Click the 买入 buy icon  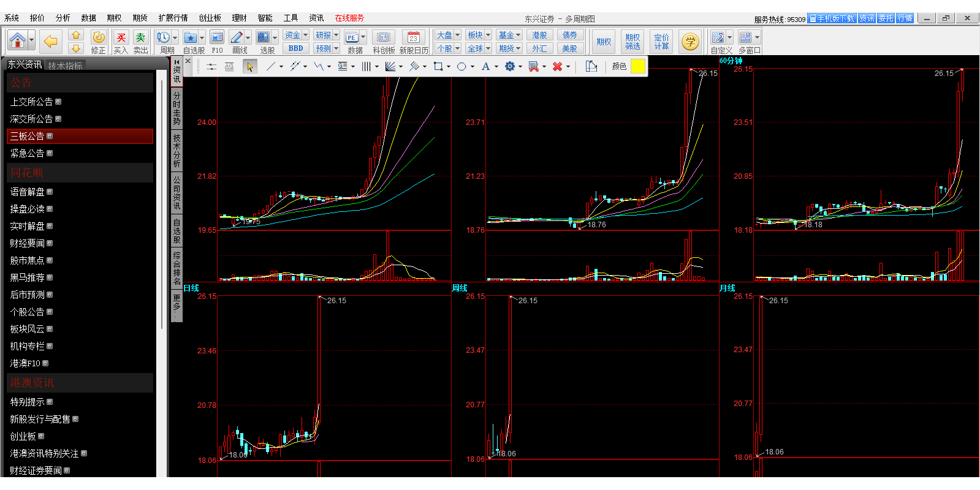tap(121, 38)
